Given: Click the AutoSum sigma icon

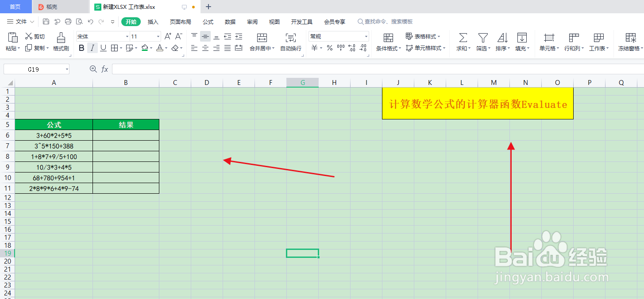Looking at the screenshot, I should [x=463, y=38].
